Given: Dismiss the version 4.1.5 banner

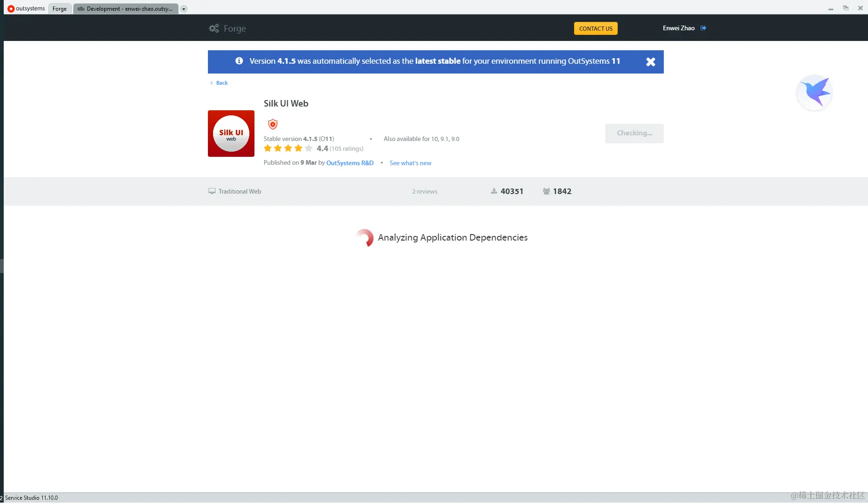Looking at the screenshot, I should pos(650,62).
